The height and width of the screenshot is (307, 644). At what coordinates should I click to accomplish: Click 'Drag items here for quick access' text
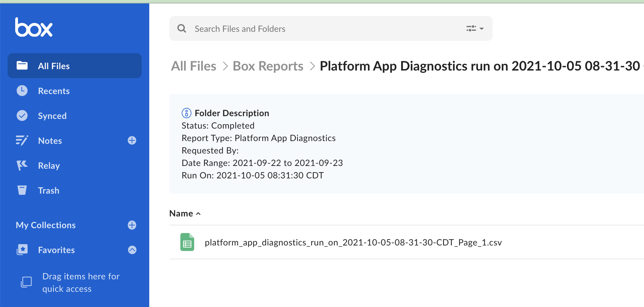tap(81, 282)
